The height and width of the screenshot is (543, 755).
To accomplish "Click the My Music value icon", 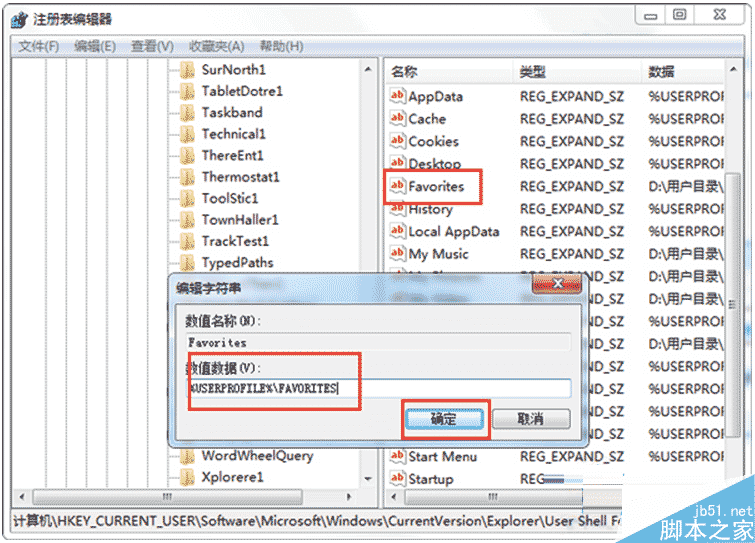I will pos(397,253).
